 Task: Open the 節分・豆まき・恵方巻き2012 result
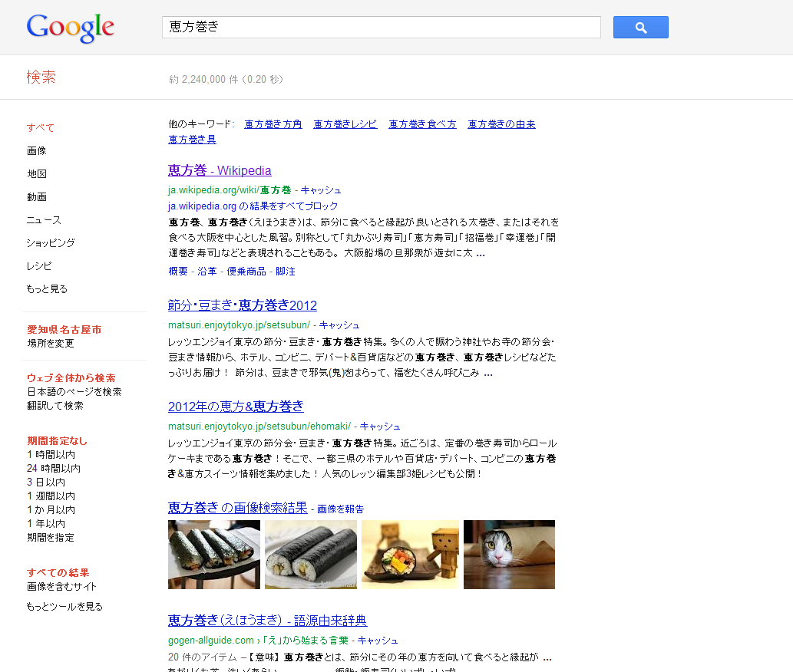(x=243, y=305)
